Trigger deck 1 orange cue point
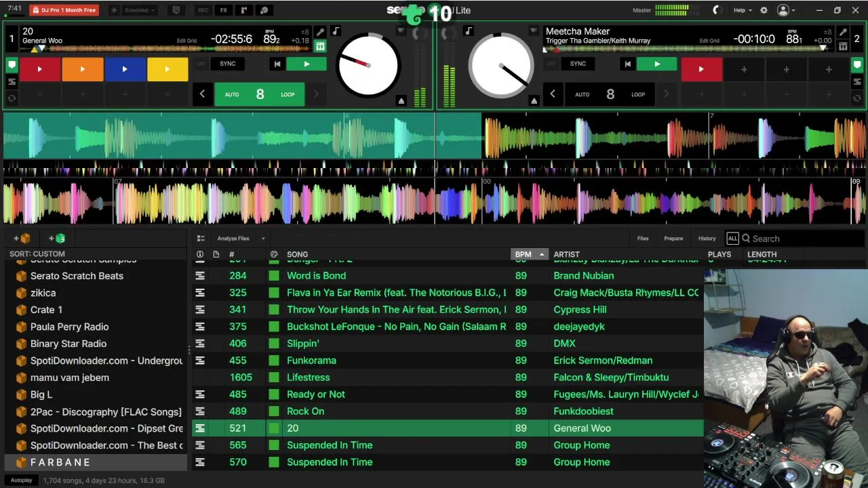Viewport: 868px width, 488px height. tap(82, 69)
